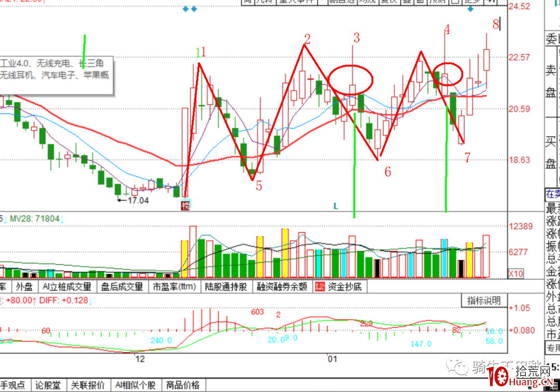Switch to the 外盘 indicator tab
The width and height of the screenshot is (560, 392).
(x=24, y=287)
